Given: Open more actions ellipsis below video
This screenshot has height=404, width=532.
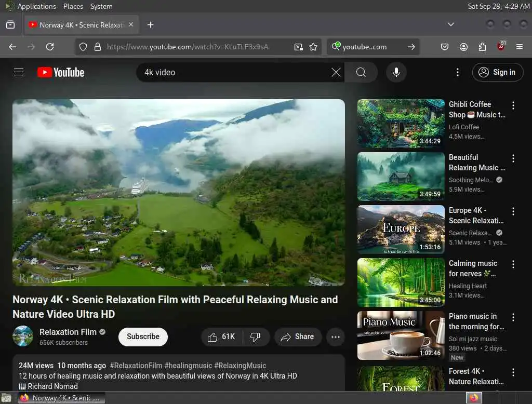Looking at the screenshot, I should point(336,337).
